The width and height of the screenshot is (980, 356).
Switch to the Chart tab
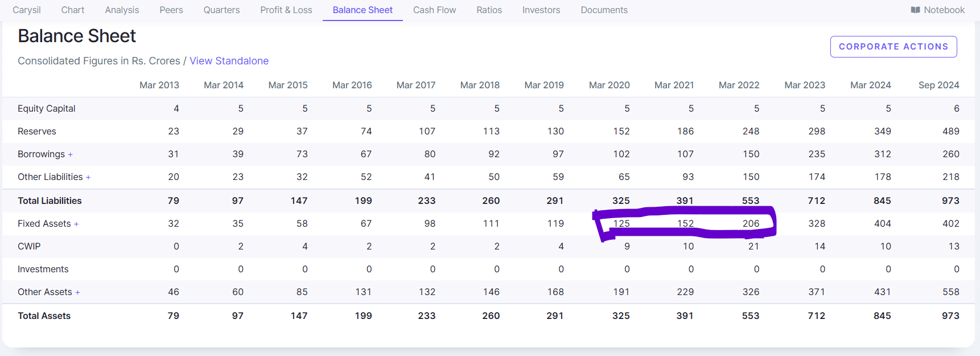pyautogui.click(x=73, y=10)
